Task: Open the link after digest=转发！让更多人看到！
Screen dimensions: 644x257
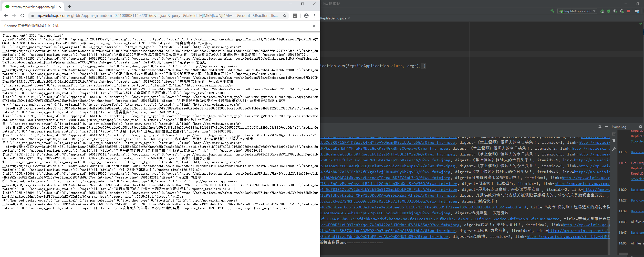Action: point(586,225)
